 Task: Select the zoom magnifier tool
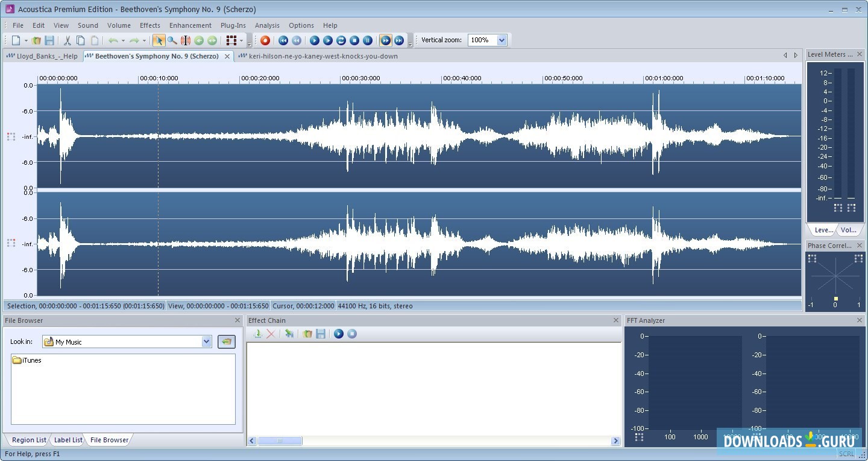[172, 40]
